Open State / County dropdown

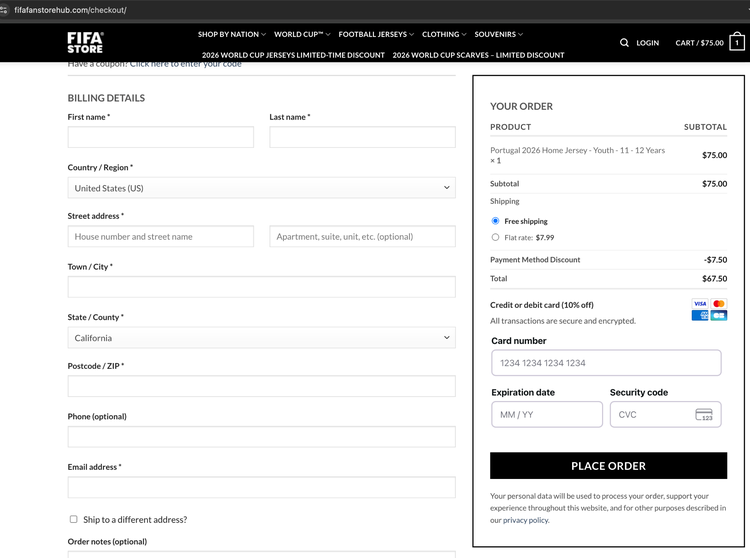click(261, 338)
